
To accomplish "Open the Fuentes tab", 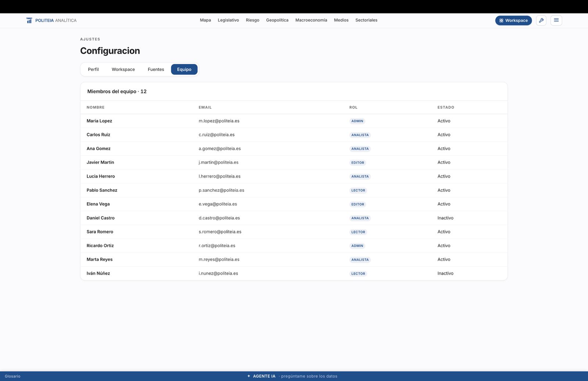I will tap(156, 70).
